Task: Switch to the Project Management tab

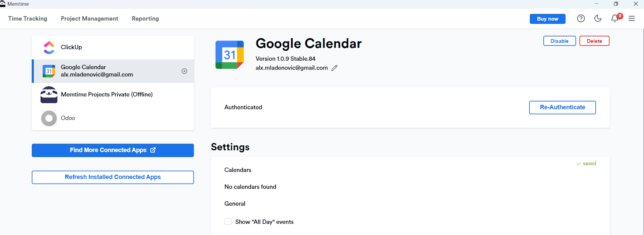Action: pos(89,18)
